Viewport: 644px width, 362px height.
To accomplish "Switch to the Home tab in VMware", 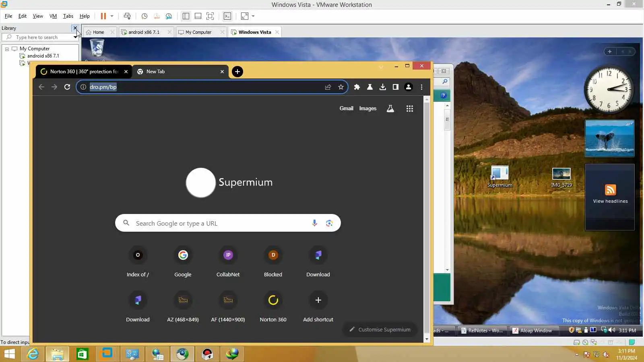I will click(98, 32).
